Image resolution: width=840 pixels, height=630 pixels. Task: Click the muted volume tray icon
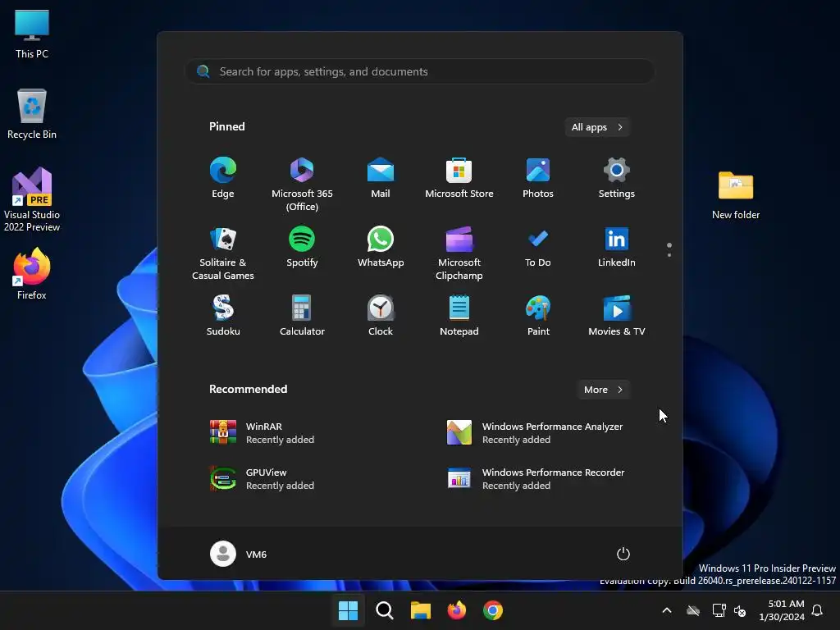(x=740, y=610)
